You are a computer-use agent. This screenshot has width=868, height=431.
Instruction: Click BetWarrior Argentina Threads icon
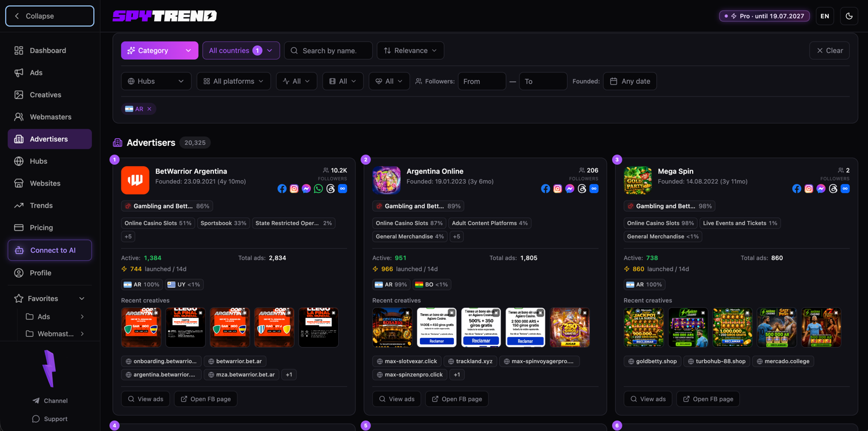pyautogui.click(x=330, y=188)
